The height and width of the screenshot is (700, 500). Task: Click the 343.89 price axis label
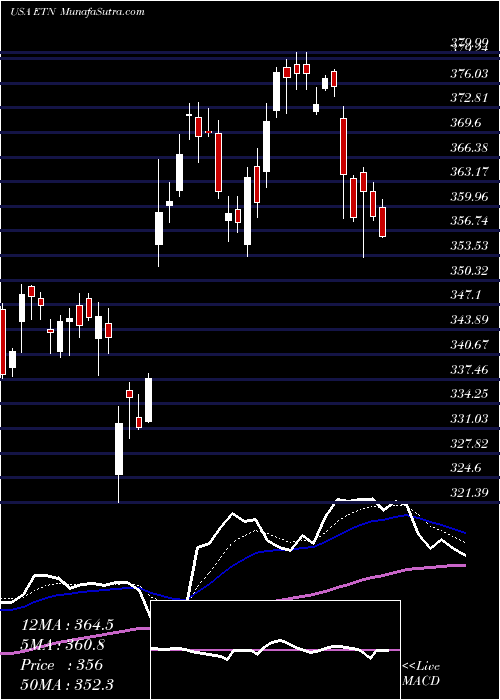[469, 320]
